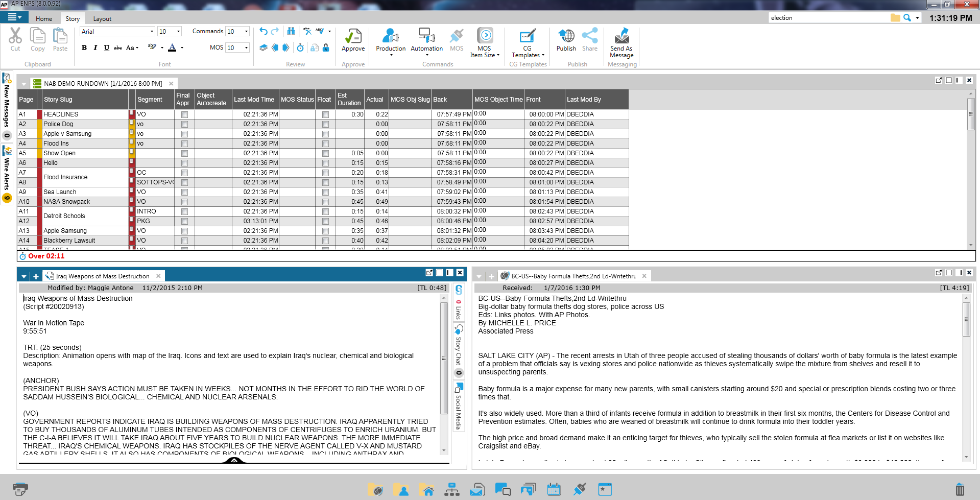Check Final Appr box for Apple v Samsung

[184, 134]
